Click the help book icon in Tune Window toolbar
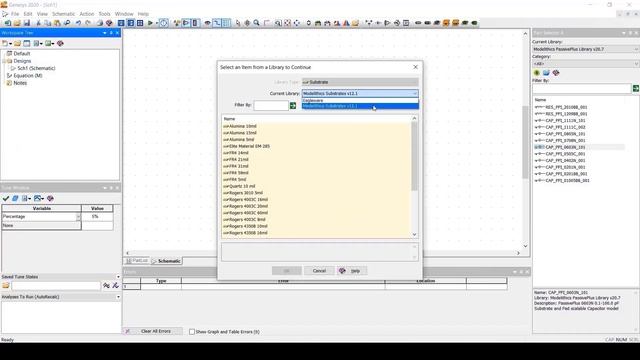 (x=50, y=198)
